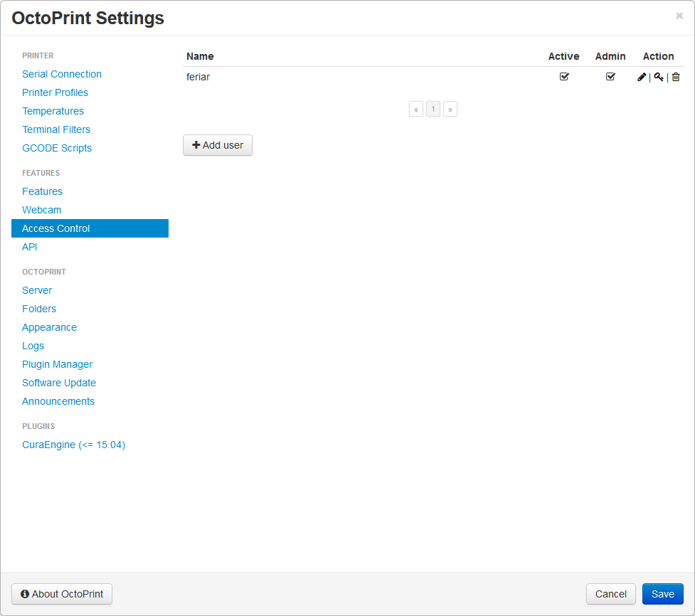This screenshot has width=695, height=616.
Task: Toggle Active checkmark for feriar
Action: coord(564,77)
